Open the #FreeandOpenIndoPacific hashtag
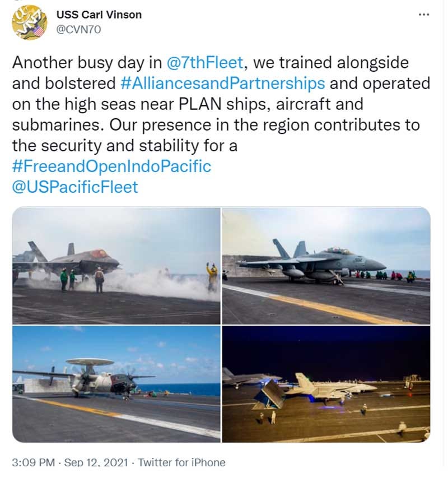 coord(111,166)
